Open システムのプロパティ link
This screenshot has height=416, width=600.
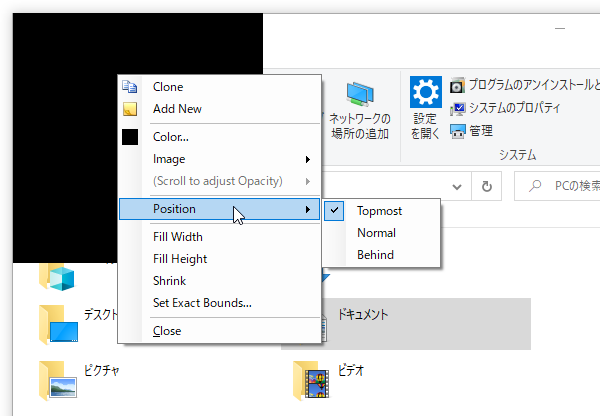point(515,108)
